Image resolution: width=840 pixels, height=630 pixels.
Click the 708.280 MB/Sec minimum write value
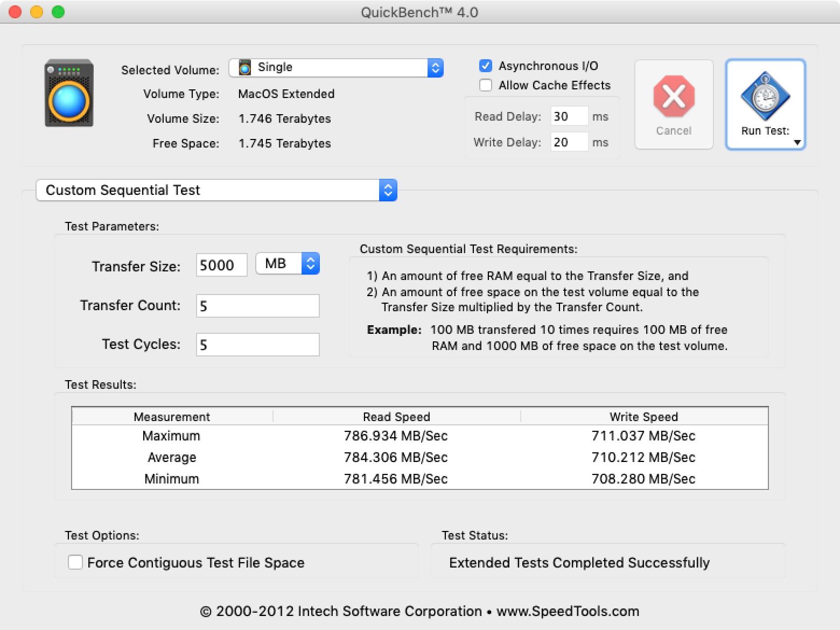coord(643,479)
